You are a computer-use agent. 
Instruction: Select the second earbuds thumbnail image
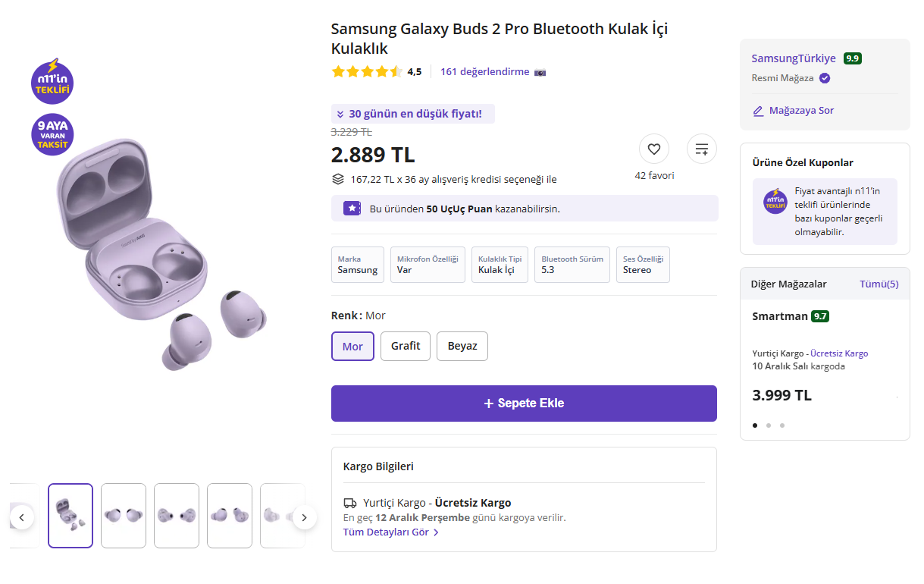tap(124, 516)
